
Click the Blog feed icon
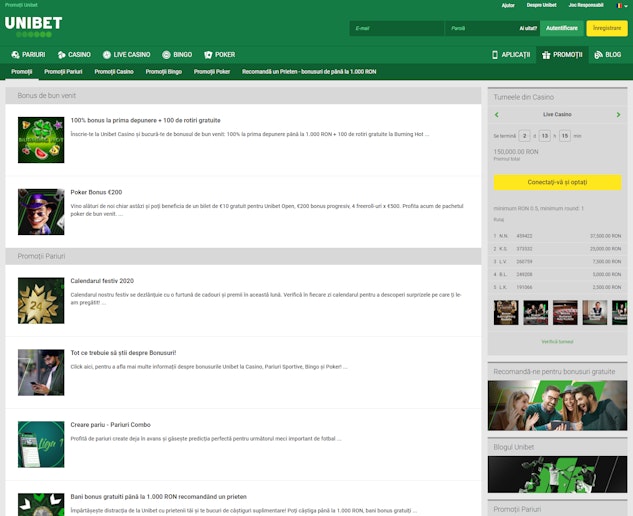point(598,55)
